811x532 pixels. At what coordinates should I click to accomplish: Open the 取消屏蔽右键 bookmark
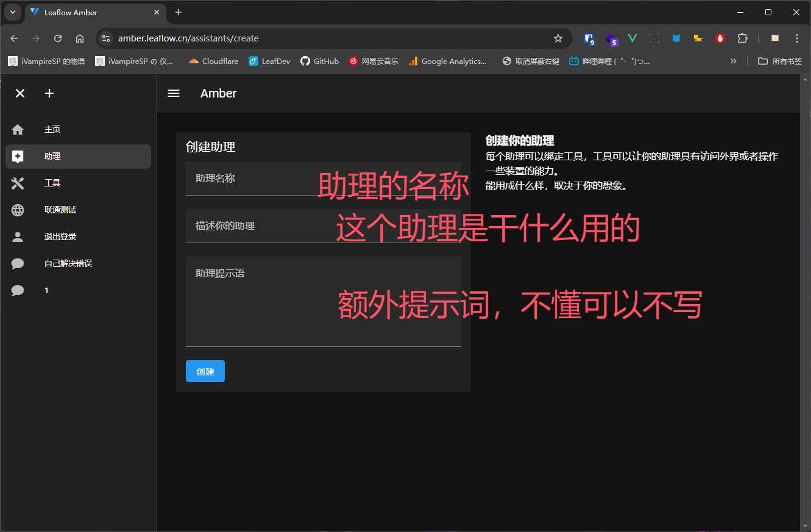[x=531, y=61]
